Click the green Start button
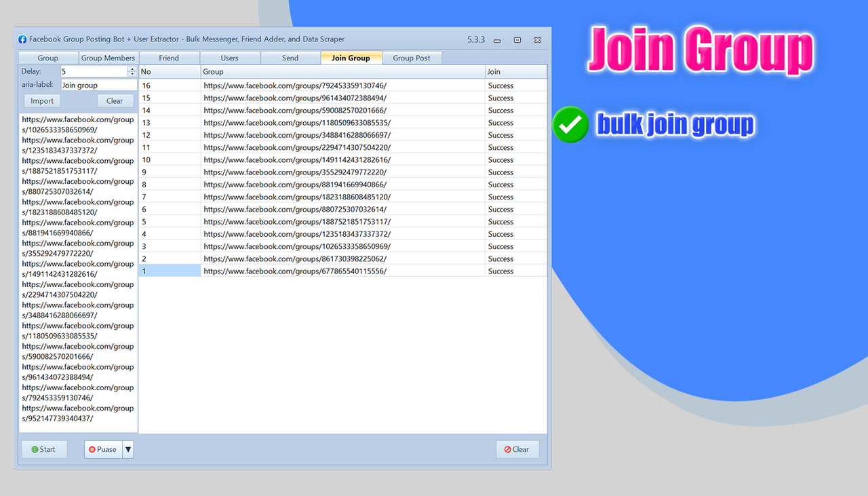Screen dimensions: 868x496 pyautogui.click(x=44, y=449)
